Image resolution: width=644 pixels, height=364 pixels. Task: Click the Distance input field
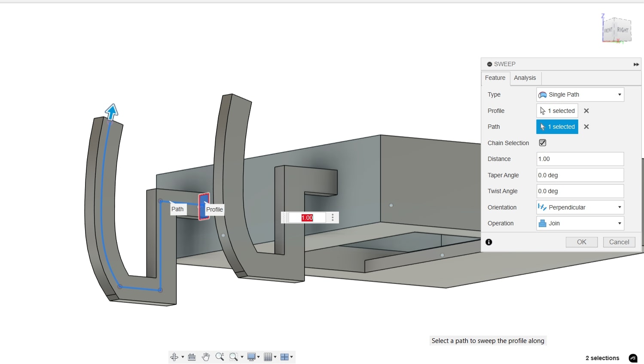[580, 159]
